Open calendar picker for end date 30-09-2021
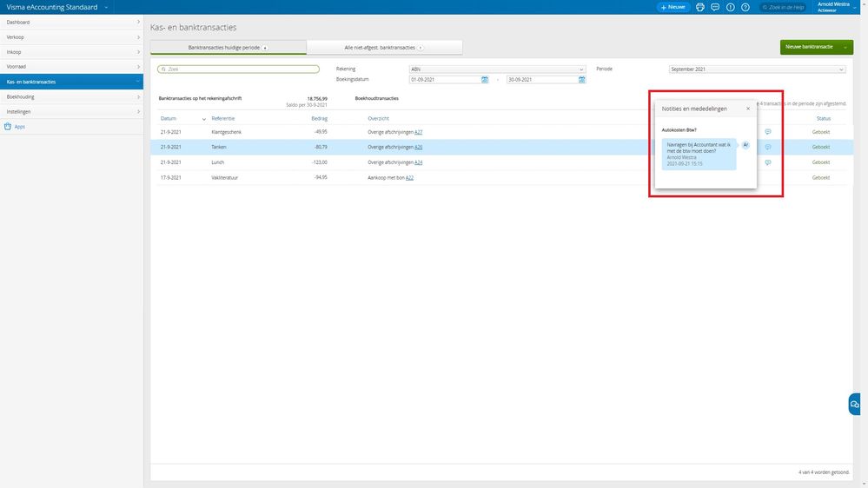 tap(582, 79)
